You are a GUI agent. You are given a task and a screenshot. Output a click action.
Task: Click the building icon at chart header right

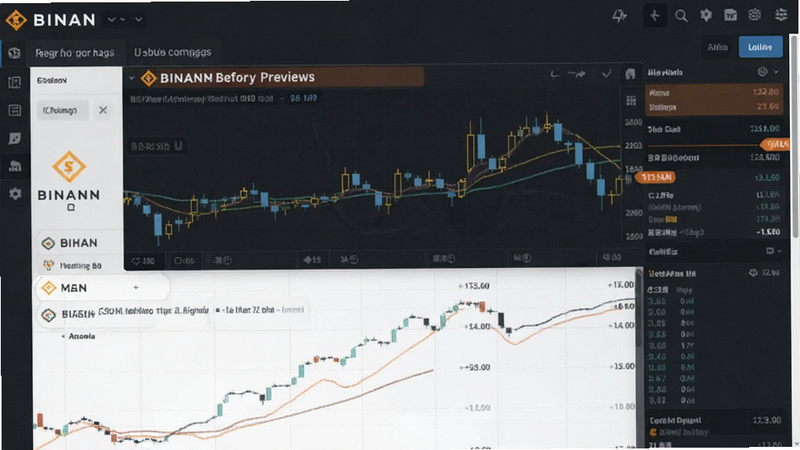point(630,74)
